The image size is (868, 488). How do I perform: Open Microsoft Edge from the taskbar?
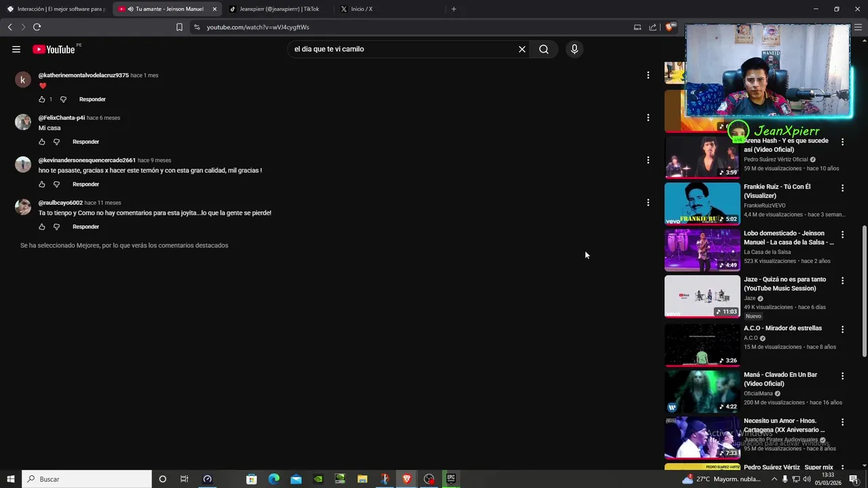coord(274,479)
